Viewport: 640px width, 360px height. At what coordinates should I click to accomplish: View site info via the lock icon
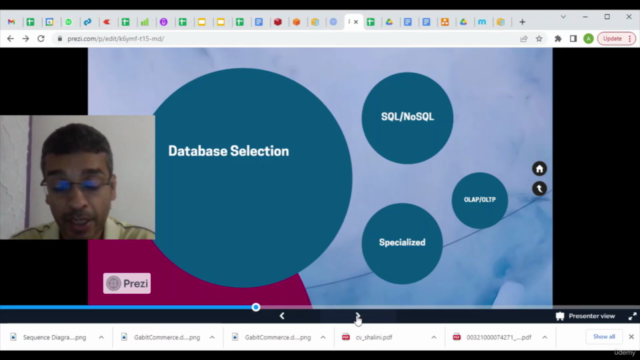[60, 39]
